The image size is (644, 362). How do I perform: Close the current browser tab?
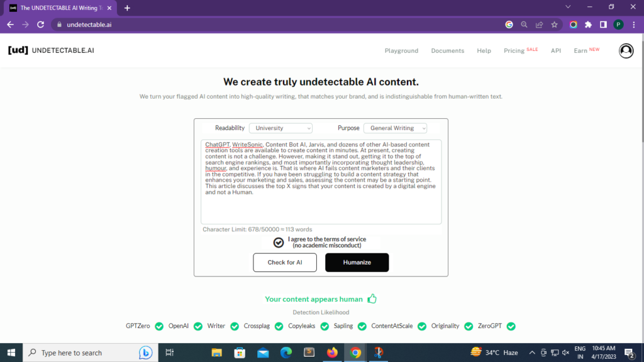(x=109, y=8)
